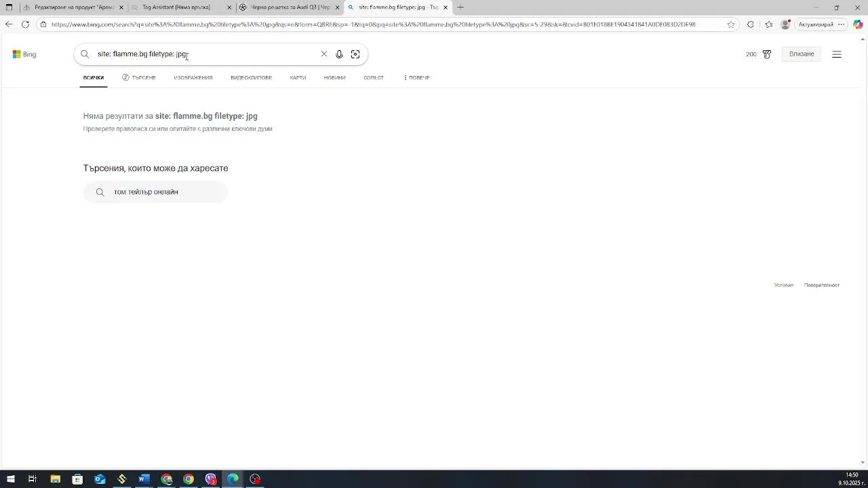Close the 'site: flamme.bg filetype: jpg' tab
868x488 pixels.
446,7
